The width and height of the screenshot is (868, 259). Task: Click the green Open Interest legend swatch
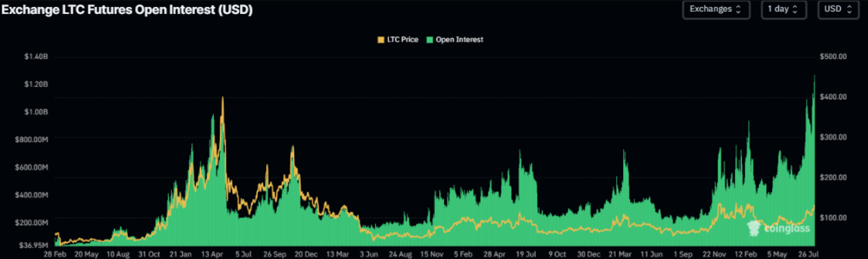click(x=431, y=39)
